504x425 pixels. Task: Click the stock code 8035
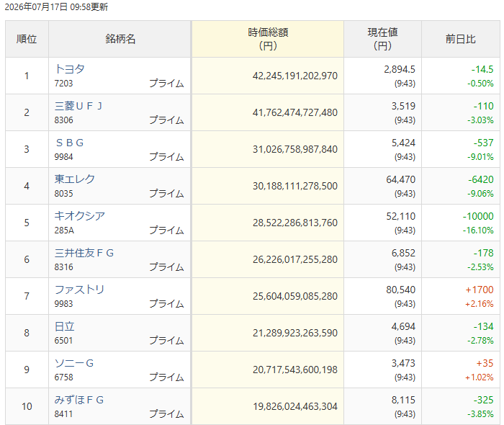click(63, 193)
